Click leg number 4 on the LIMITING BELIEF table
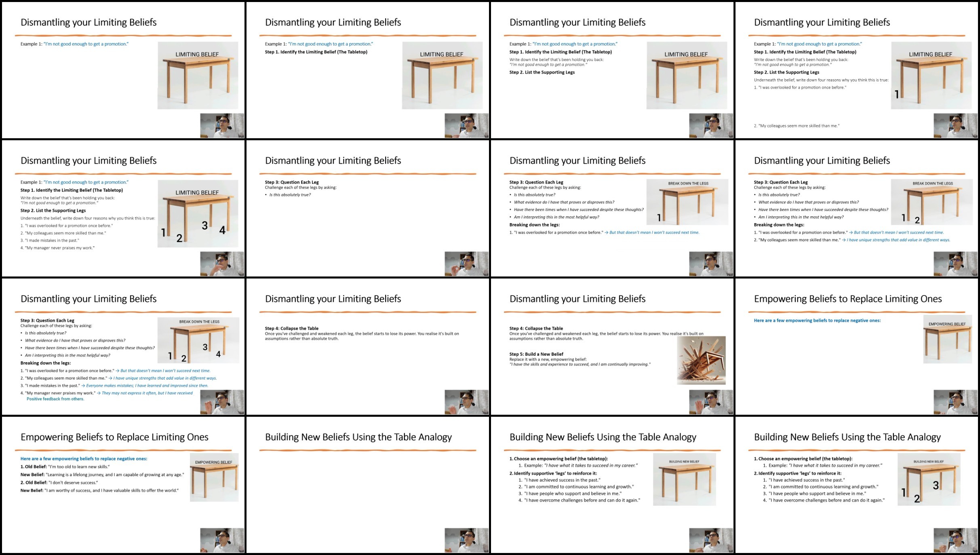980x555 pixels. click(x=222, y=230)
